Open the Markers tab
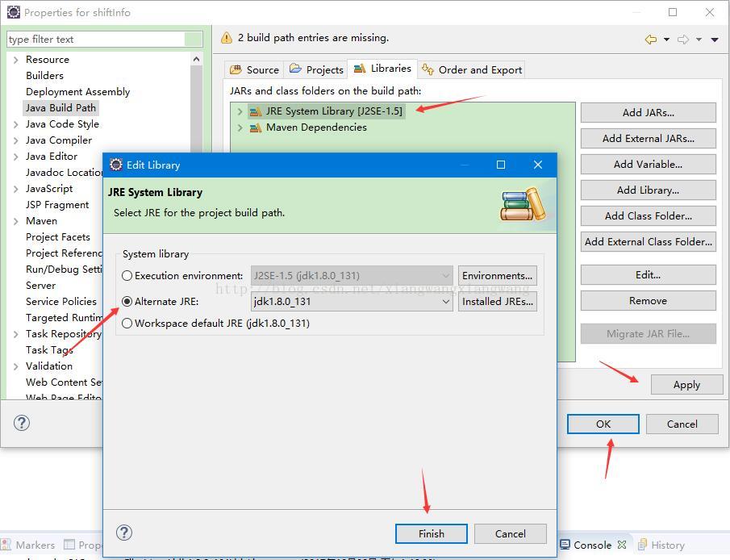 pos(28,545)
